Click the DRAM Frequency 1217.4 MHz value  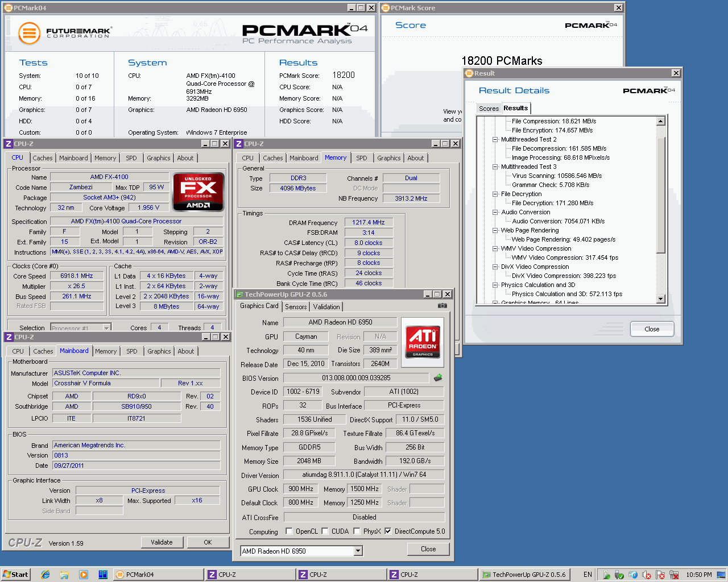click(368, 222)
